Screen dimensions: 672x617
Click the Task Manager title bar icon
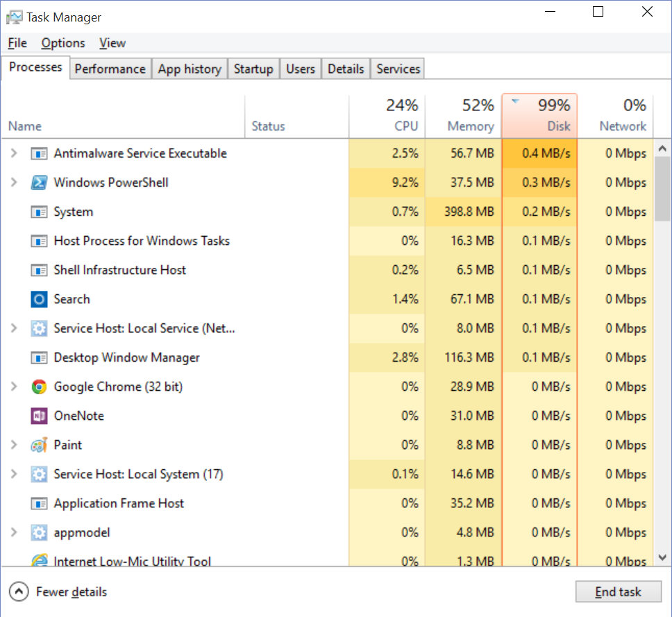pyautogui.click(x=14, y=17)
